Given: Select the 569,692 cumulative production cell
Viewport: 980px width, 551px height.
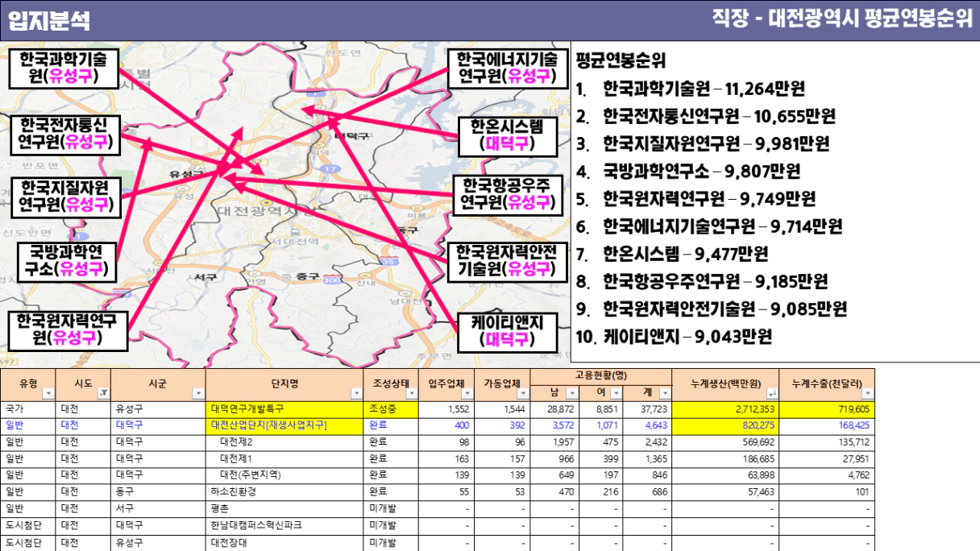Looking at the screenshot, I should pos(726,442).
